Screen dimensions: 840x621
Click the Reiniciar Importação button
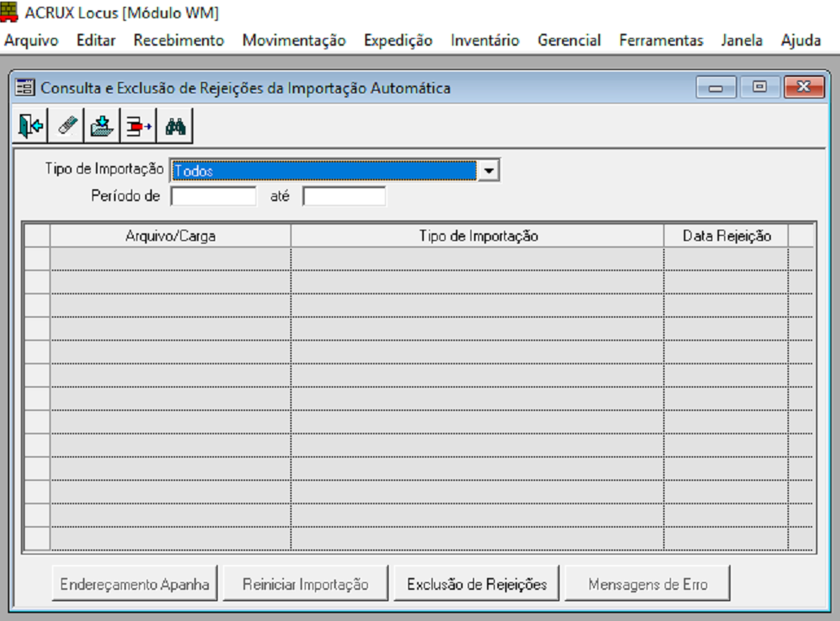click(x=306, y=583)
